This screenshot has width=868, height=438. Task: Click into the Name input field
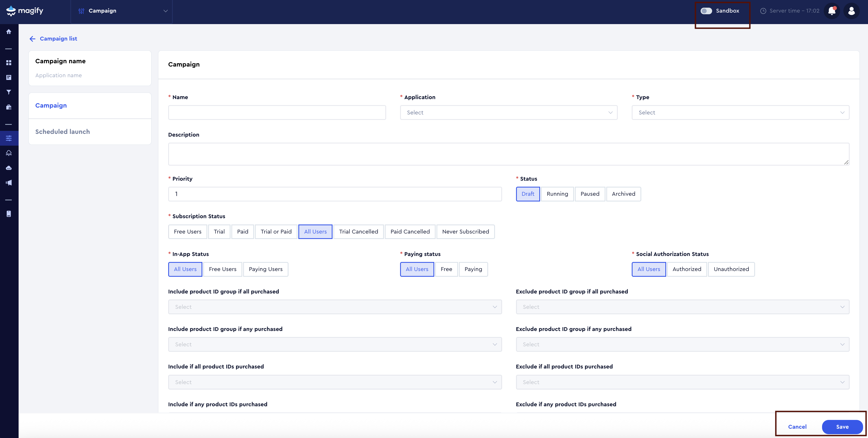277,113
